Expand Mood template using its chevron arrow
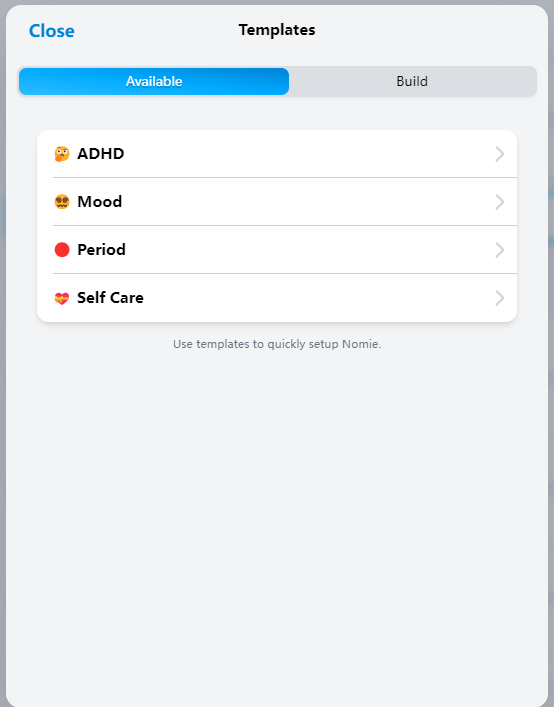554x707 pixels. (499, 202)
